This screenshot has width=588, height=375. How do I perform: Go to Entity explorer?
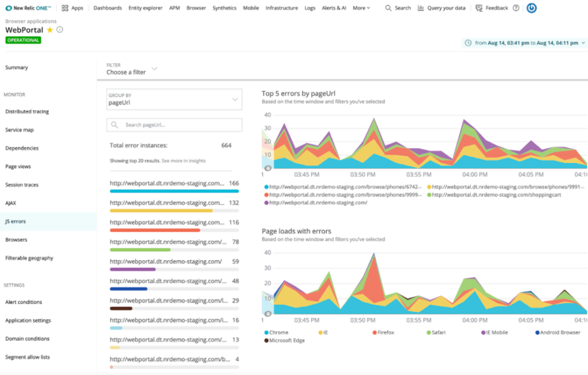click(x=145, y=8)
